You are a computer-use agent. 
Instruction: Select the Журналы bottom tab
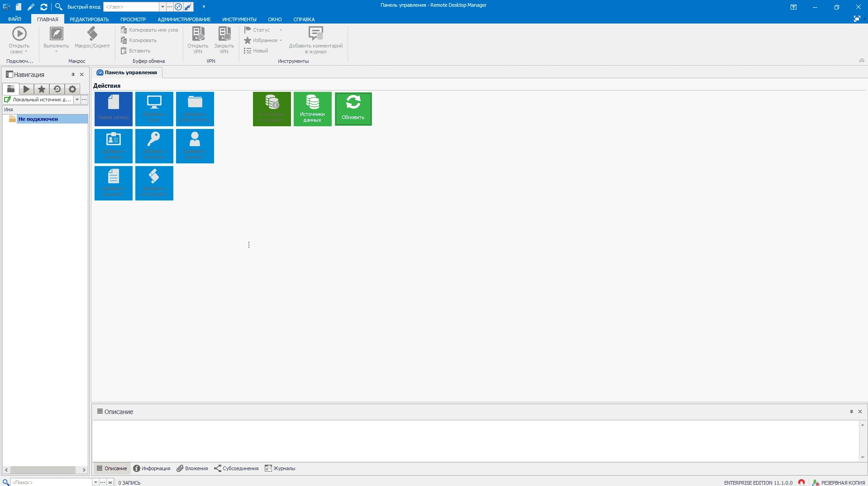click(x=280, y=468)
